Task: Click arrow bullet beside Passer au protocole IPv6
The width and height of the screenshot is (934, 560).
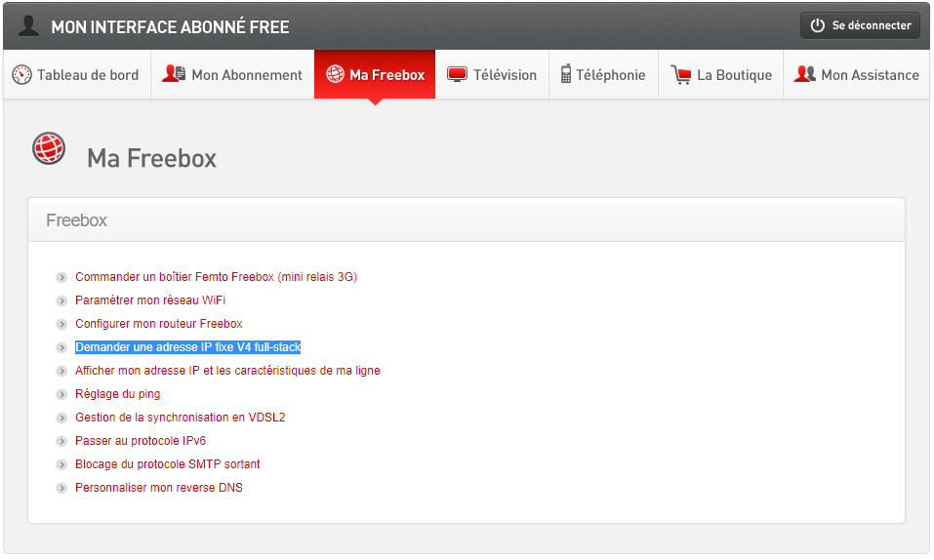Action: (x=61, y=441)
